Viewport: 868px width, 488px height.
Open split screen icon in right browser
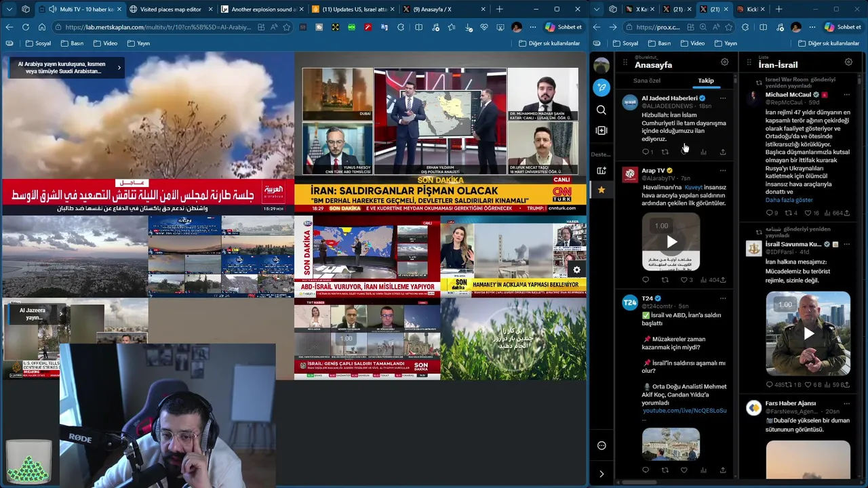pyautogui.click(x=763, y=27)
